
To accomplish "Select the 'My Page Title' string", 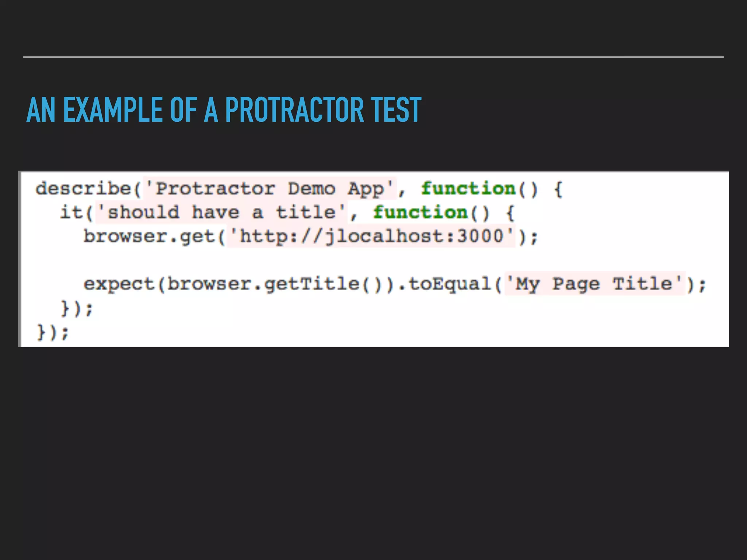I will coord(594,284).
